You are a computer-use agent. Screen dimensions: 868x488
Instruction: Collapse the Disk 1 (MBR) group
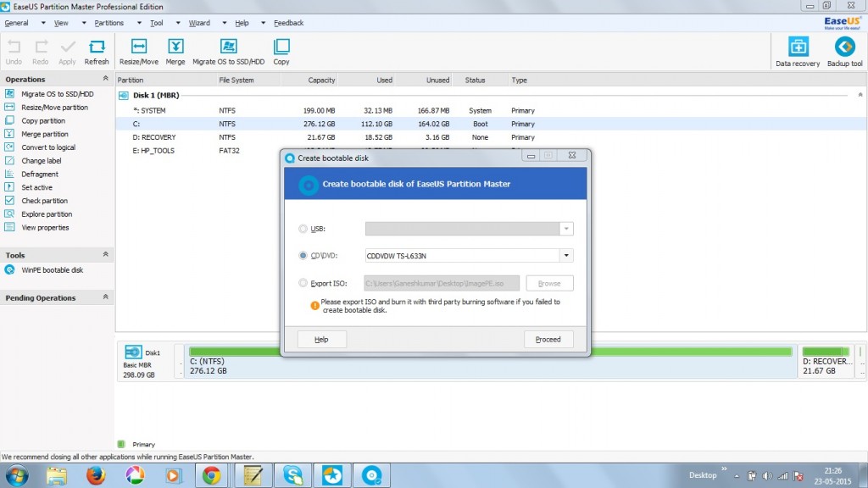coord(860,95)
